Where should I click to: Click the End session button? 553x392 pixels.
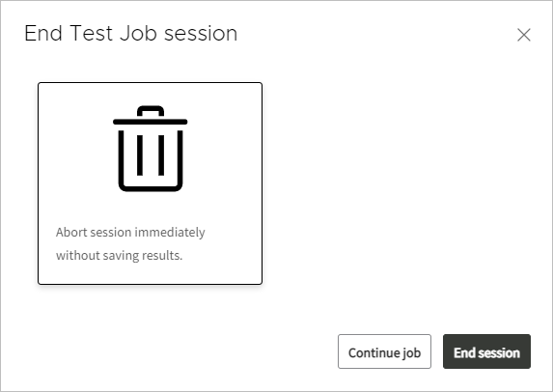point(486,351)
